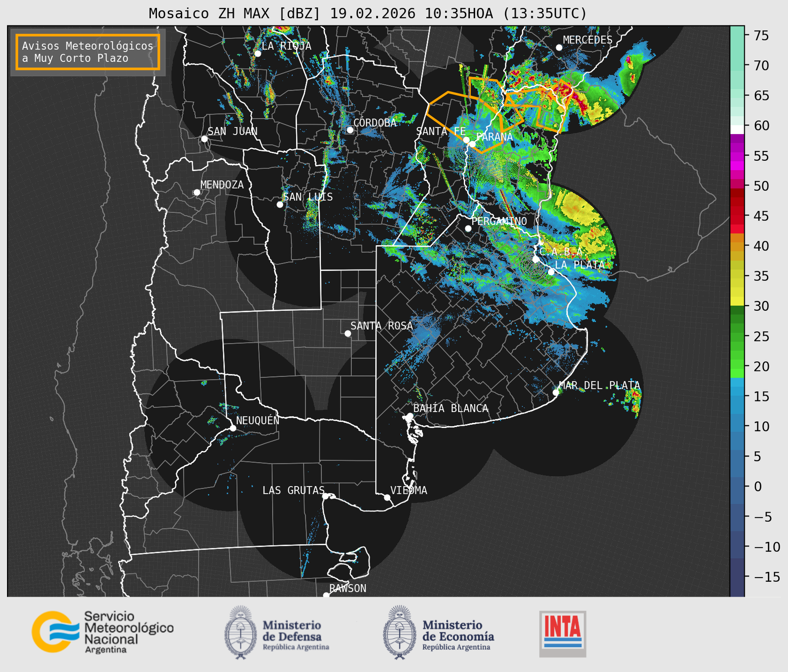This screenshot has height=672, width=788.
Task: Click the 30 value on color scale
Action: pos(760,306)
